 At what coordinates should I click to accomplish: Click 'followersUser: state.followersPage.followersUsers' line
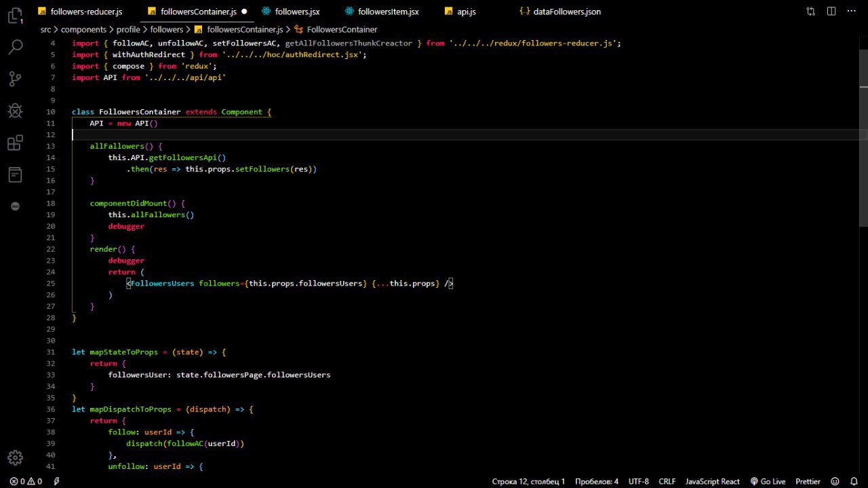(219, 375)
